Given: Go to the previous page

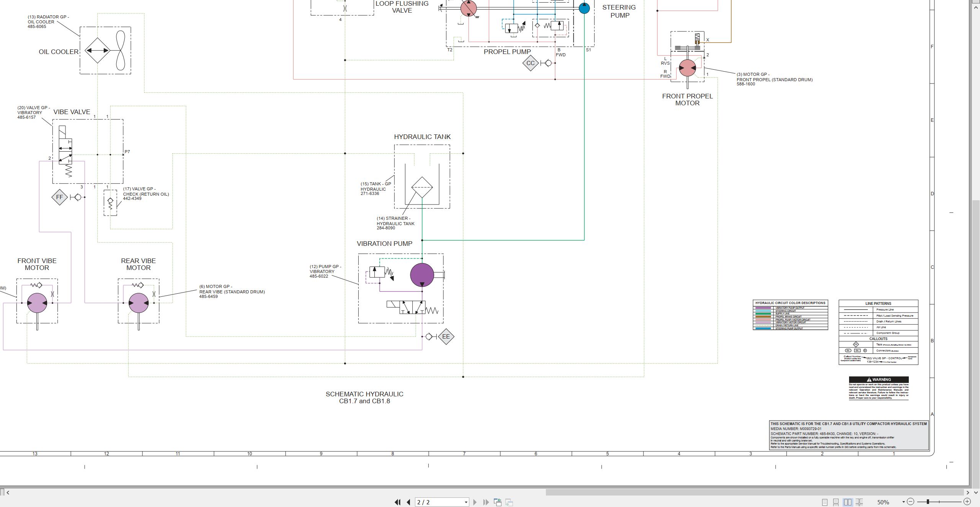Looking at the screenshot, I should coord(408,502).
